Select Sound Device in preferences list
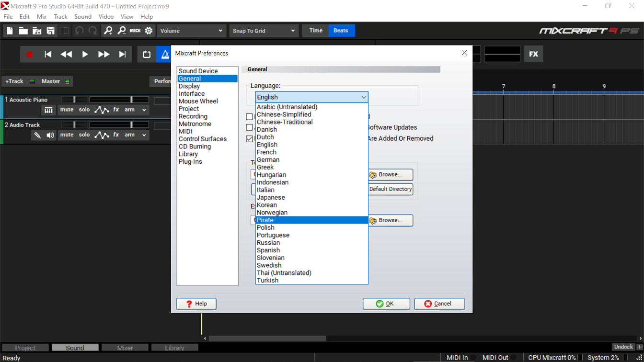Image resolution: width=644 pixels, height=362 pixels. (x=207, y=71)
